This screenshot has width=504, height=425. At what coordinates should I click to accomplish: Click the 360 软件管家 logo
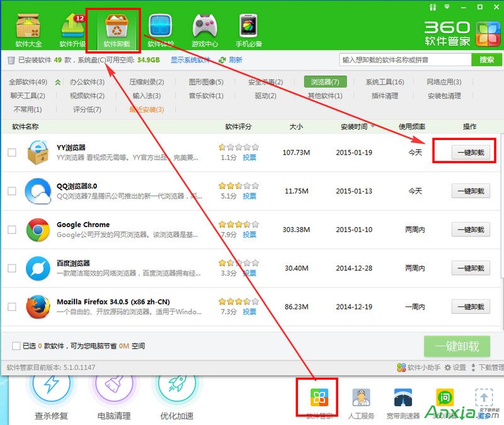click(462, 33)
